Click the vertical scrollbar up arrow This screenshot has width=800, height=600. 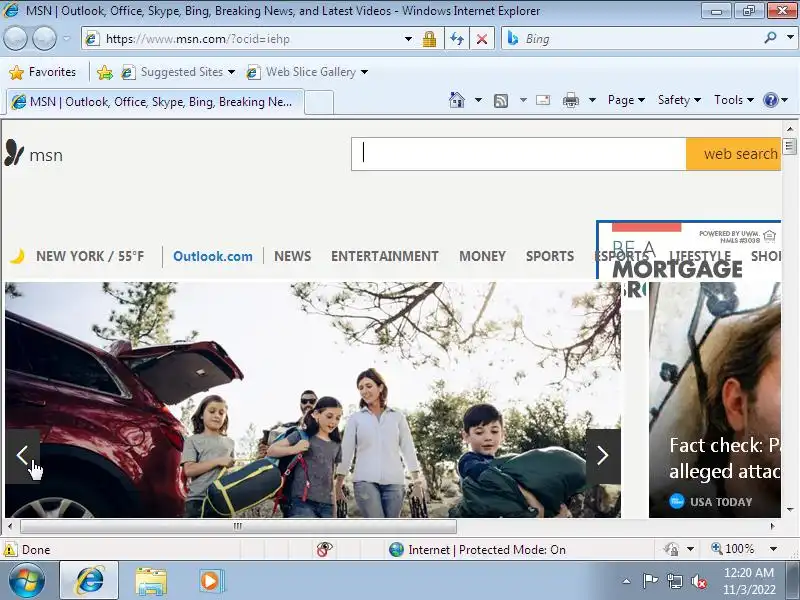(x=790, y=129)
